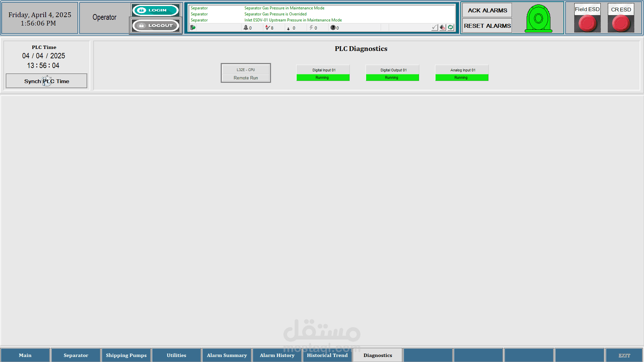644x362 pixels.
Task: Click Analog Input 01 Running status indicator
Action: click(462, 77)
